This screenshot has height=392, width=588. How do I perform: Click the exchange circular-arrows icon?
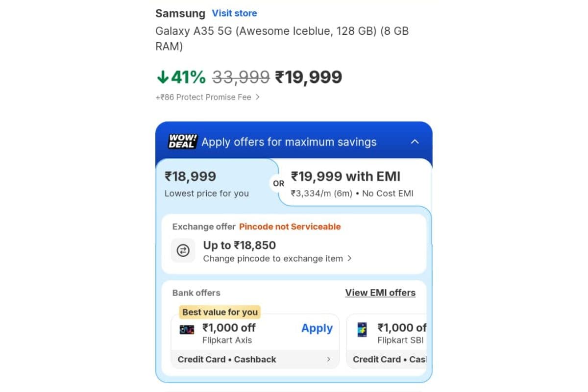click(183, 251)
